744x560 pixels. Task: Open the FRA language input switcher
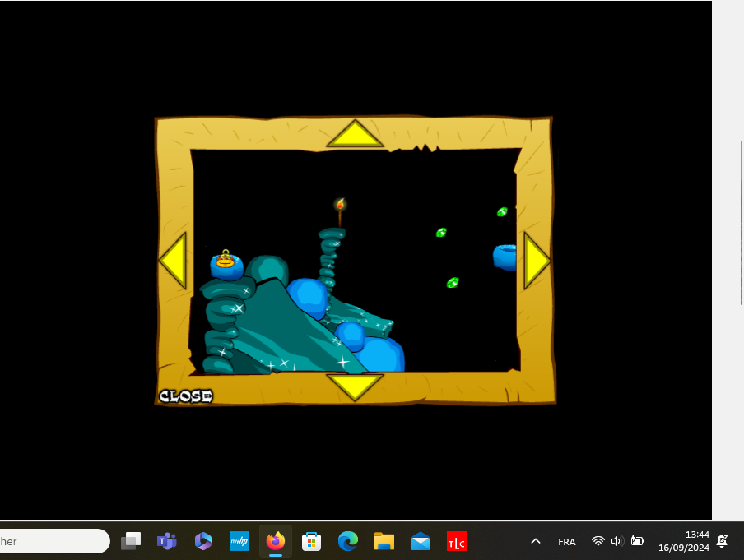(567, 542)
